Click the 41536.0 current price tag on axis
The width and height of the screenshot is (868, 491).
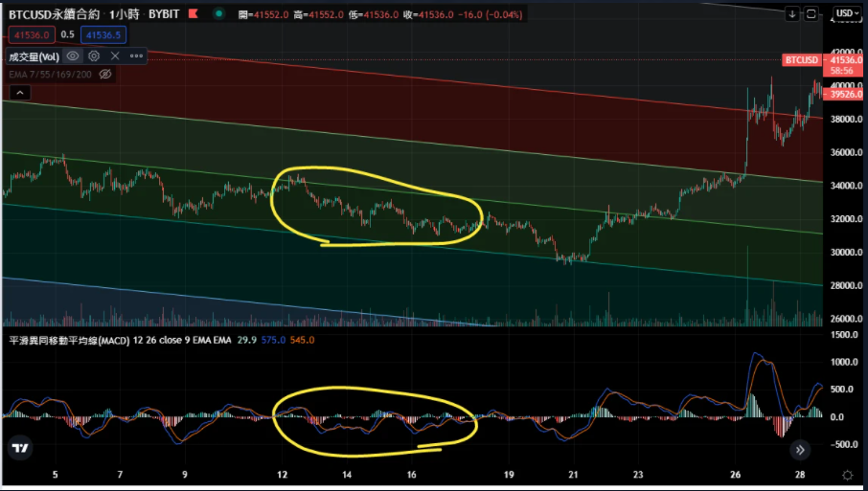pos(845,59)
